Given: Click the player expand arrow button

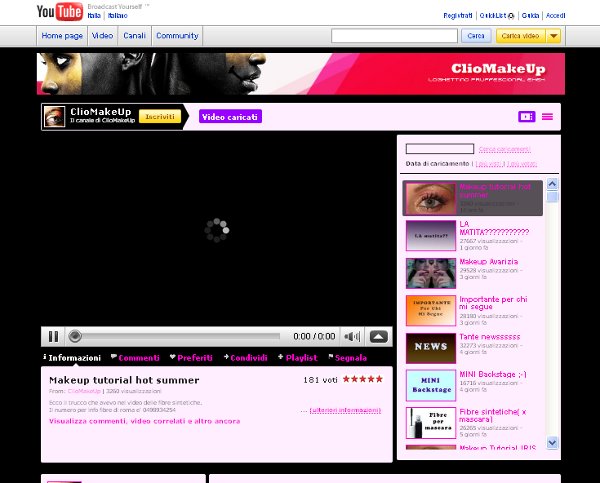Looking at the screenshot, I should click(x=378, y=337).
